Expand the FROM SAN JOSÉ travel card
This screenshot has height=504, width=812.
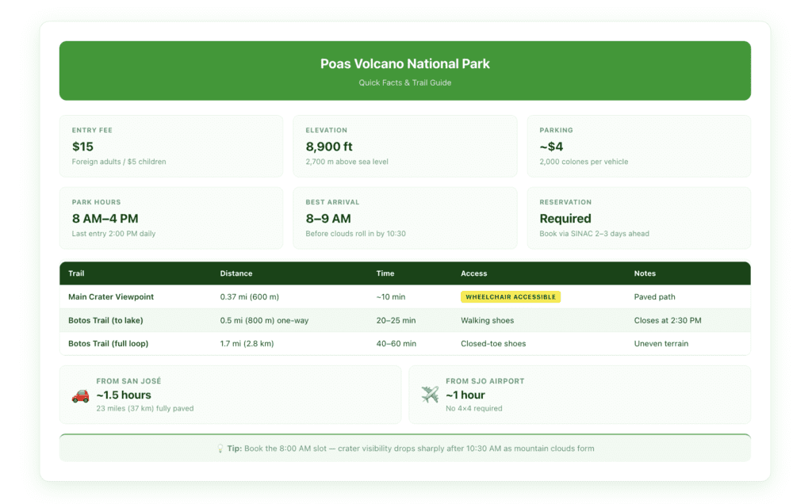pos(231,394)
